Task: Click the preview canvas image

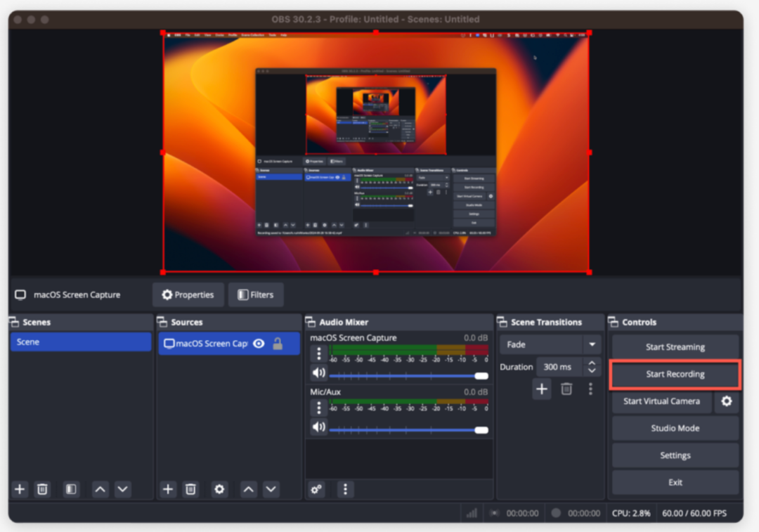Action: [x=376, y=153]
